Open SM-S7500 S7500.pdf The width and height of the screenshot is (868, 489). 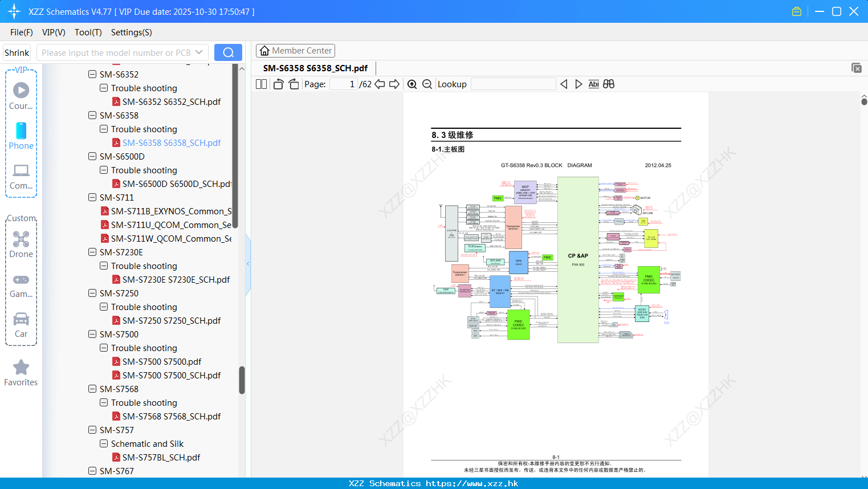[162, 362]
